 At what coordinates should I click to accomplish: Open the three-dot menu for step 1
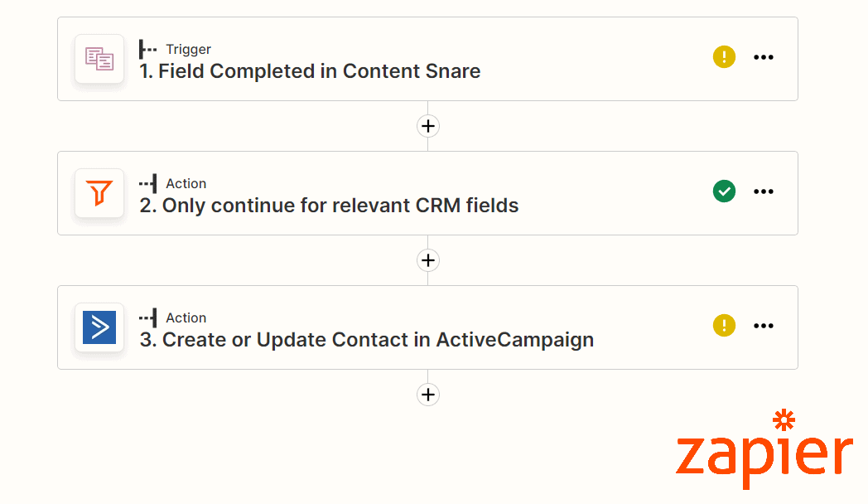pyautogui.click(x=764, y=57)
